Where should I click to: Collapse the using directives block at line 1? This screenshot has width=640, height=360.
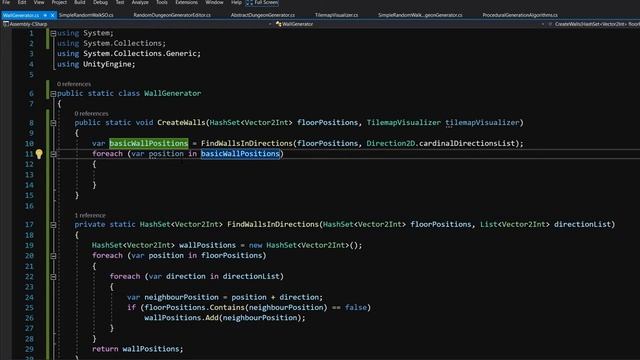(53, 33)
